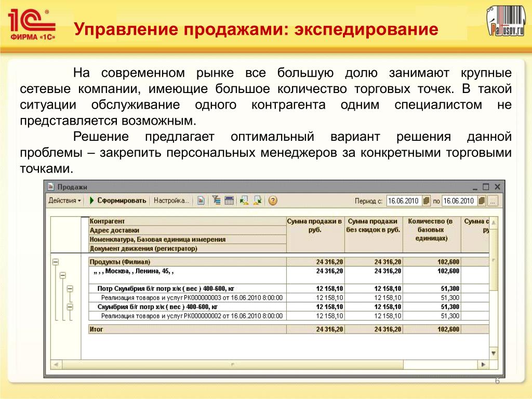Screen dimensions: 532x399
Task: Click 'Номенклатура, Базовая единица измерения' header cell
Action: [x=187, y=239]
